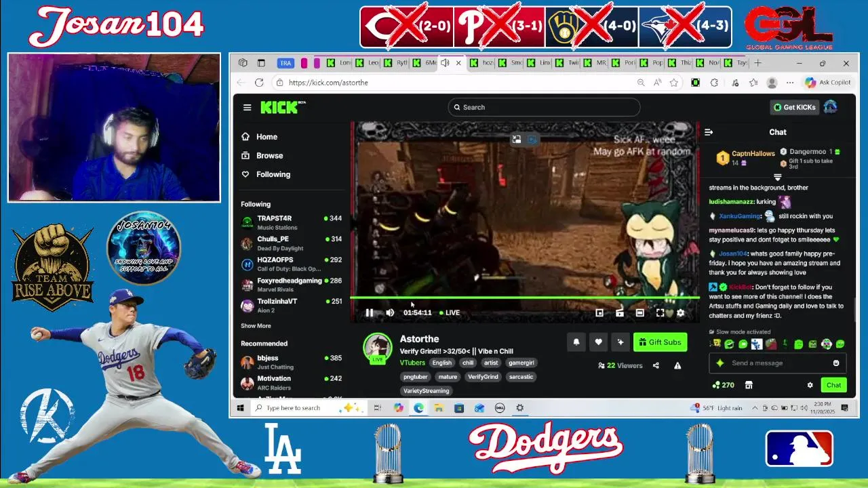Open the user profile avatar menu
868x488 pixels.
pyautogui.click(x=831, y=107)
